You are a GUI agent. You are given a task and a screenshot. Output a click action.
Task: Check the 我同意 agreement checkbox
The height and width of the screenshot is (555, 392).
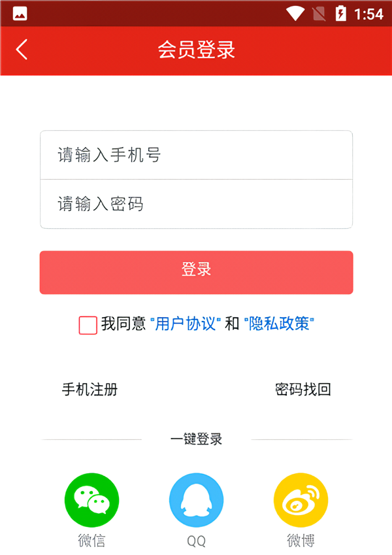88,325
